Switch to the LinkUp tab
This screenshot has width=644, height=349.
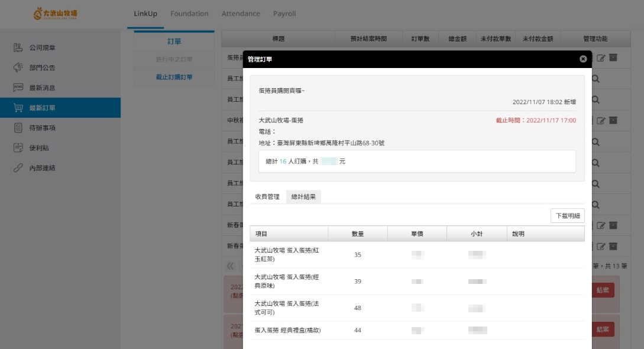(x=145, y=14)
